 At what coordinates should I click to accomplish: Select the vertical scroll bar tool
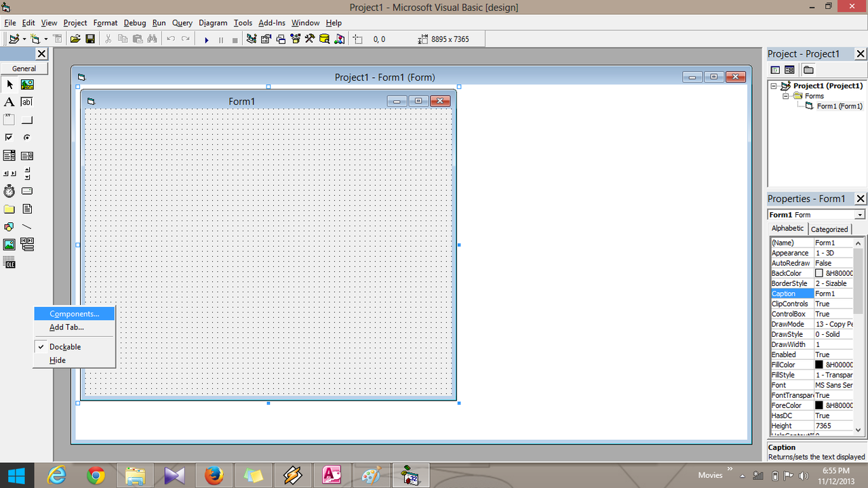(27, 174)
